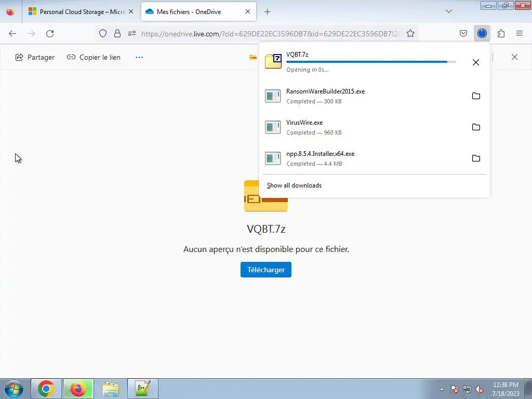Open a new browser tab

click(x=268, y=12)
